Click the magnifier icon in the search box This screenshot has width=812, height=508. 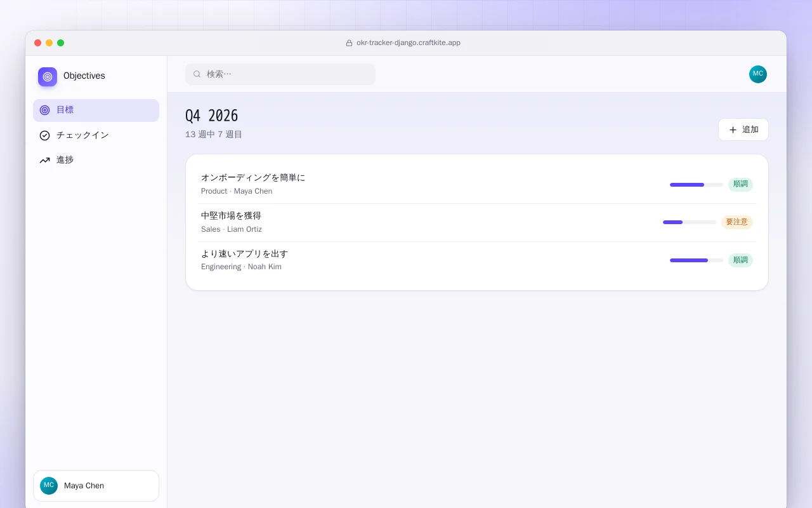(197, 74)
